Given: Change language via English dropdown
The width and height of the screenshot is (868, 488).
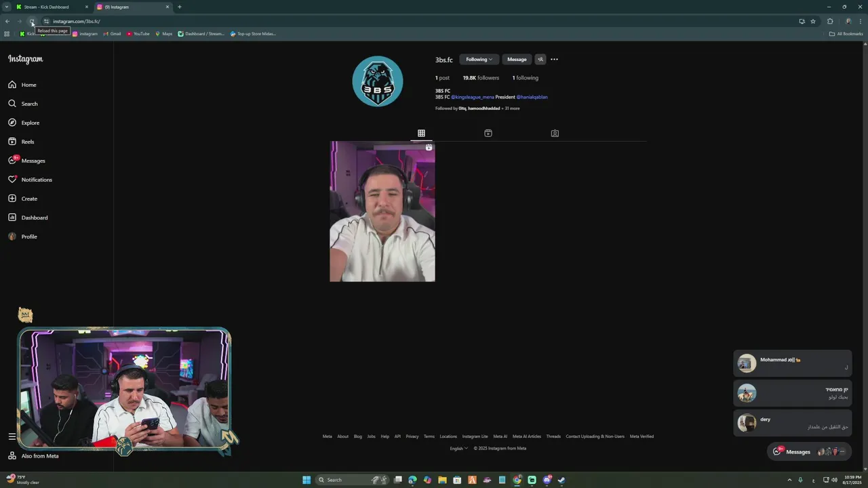Looking at the screenshot, I should (x=459, y=448).
